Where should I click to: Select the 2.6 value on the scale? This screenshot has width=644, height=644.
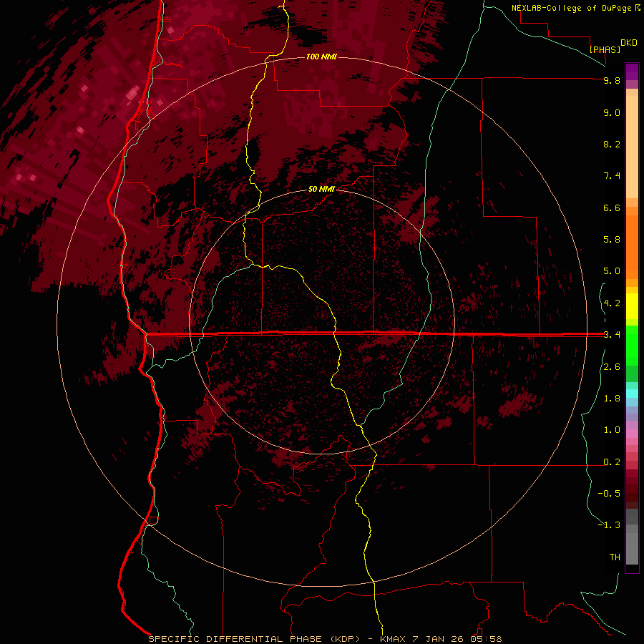click(612, 367)
